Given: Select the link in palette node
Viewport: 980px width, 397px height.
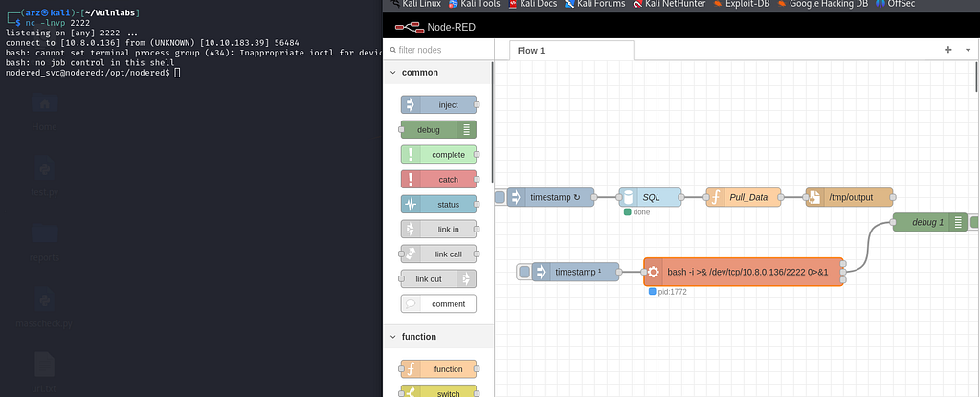Looking at the screenshot, I should point(438,230).
